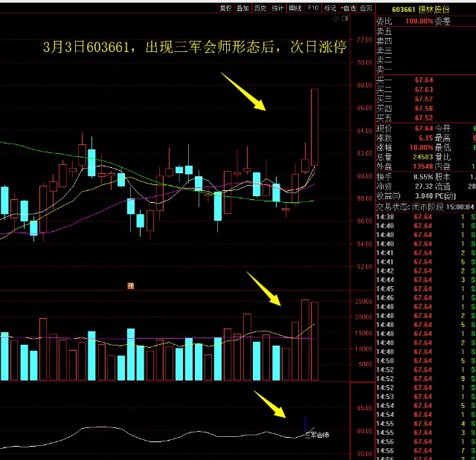Click the small diamond icon below toolbar
The width and height of the screenshot is (476, 460).
[x=336, y=18]
